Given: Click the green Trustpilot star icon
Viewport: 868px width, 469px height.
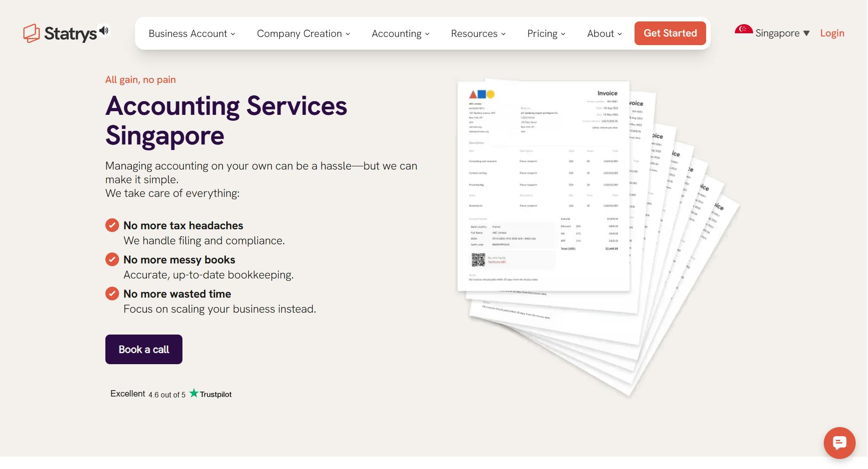Looking at the screenshot, I should 194,393.
